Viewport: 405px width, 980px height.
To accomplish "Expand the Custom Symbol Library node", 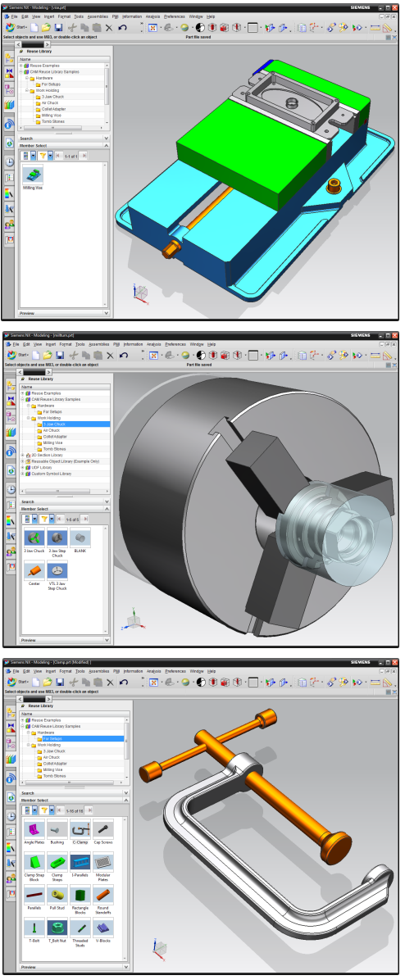I will click(x=22, y=474).
